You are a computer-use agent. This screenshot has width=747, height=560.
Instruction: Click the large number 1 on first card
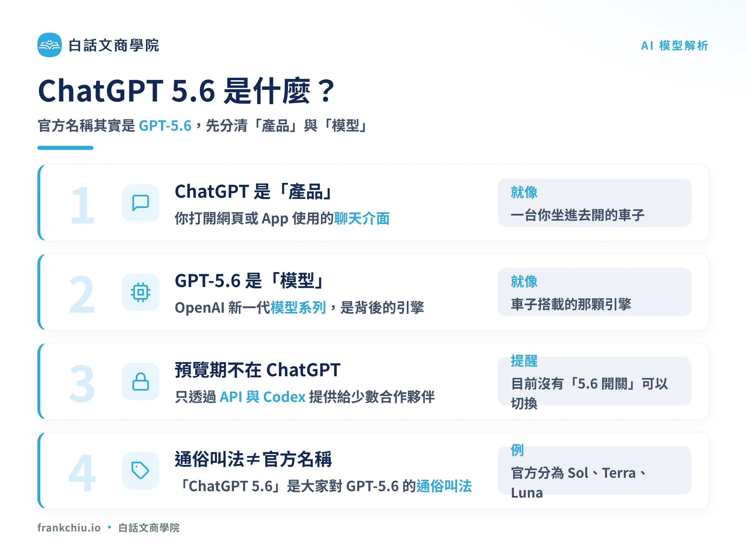click(82, 205)
